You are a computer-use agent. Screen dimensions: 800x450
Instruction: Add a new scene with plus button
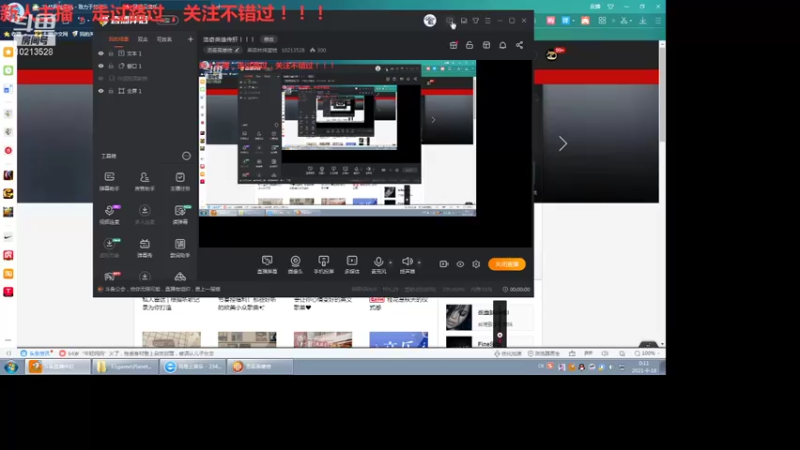pos(190,39)
